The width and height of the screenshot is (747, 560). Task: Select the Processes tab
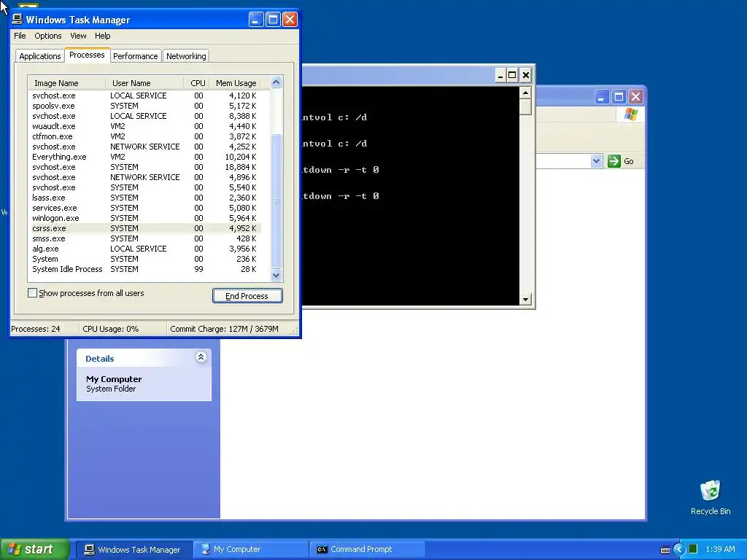click(x=87, y=55)
